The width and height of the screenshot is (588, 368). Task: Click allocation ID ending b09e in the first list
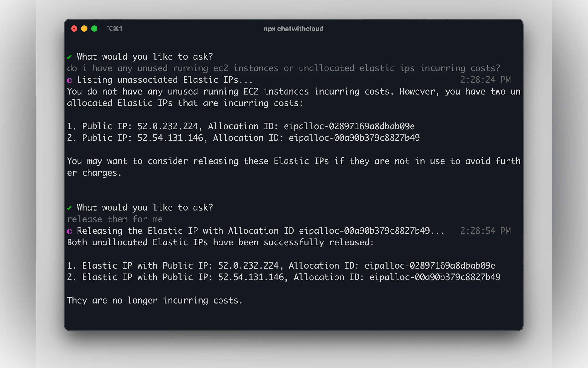tap(349, 126)
